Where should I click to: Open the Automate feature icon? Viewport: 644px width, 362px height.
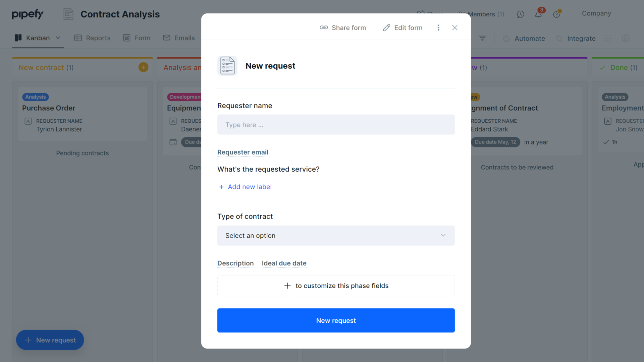pyautogui.click(x=506, y=39)
